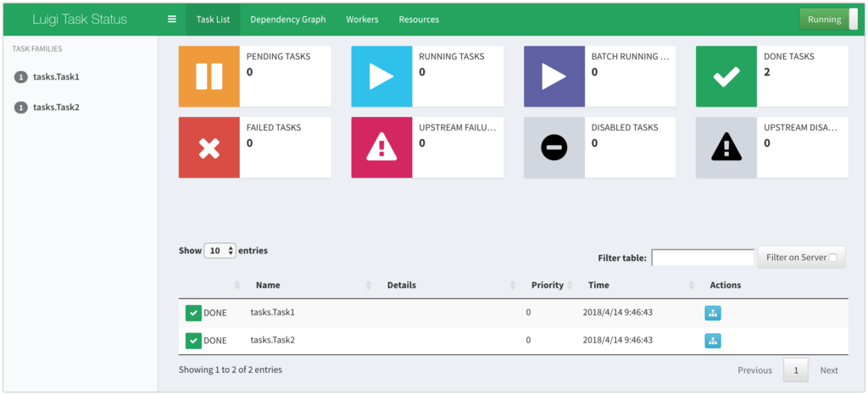This screenshot has height=395, width=868.
Task: Click the red Failed Tasks X icon
Action: pos(209,147)
